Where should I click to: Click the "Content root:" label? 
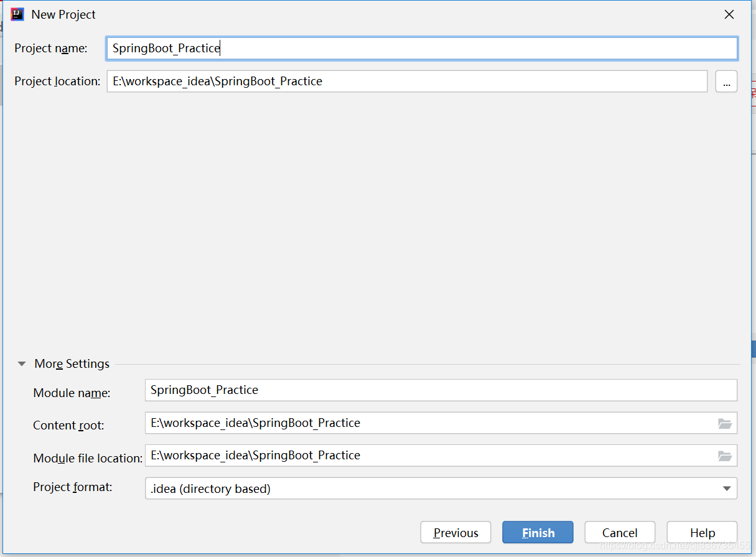tap(68, 426)
